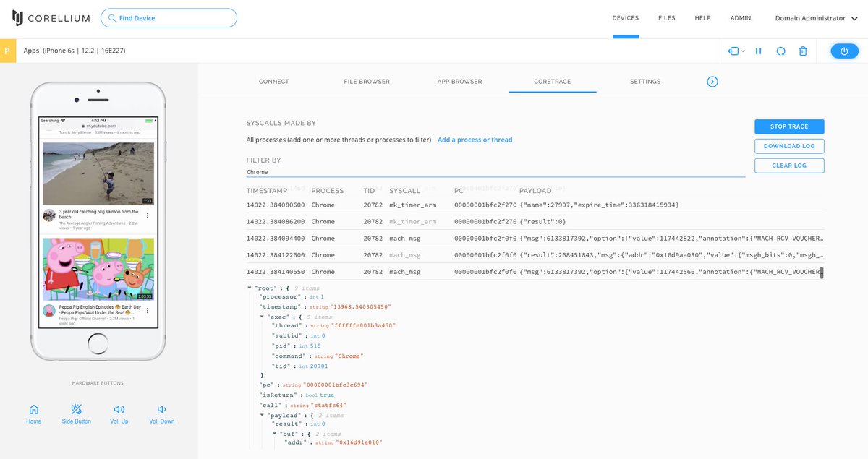Collapse the "payload" JSON node

pyautogui.click(x=262, y=415)
